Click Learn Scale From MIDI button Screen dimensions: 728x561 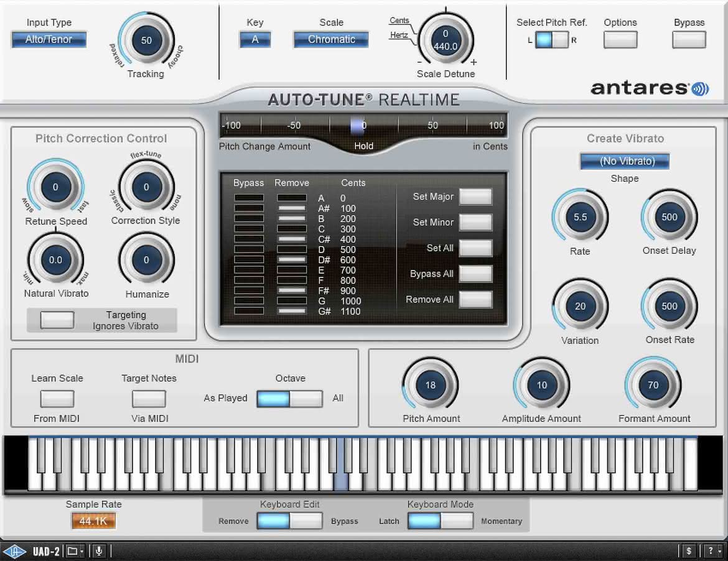click(x=57, y=399)
